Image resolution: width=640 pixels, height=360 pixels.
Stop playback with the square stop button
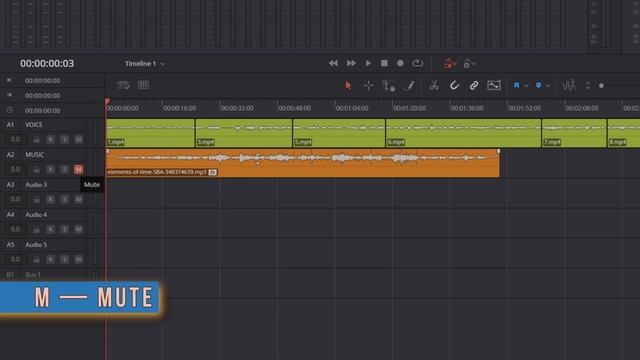pos(384,63)
